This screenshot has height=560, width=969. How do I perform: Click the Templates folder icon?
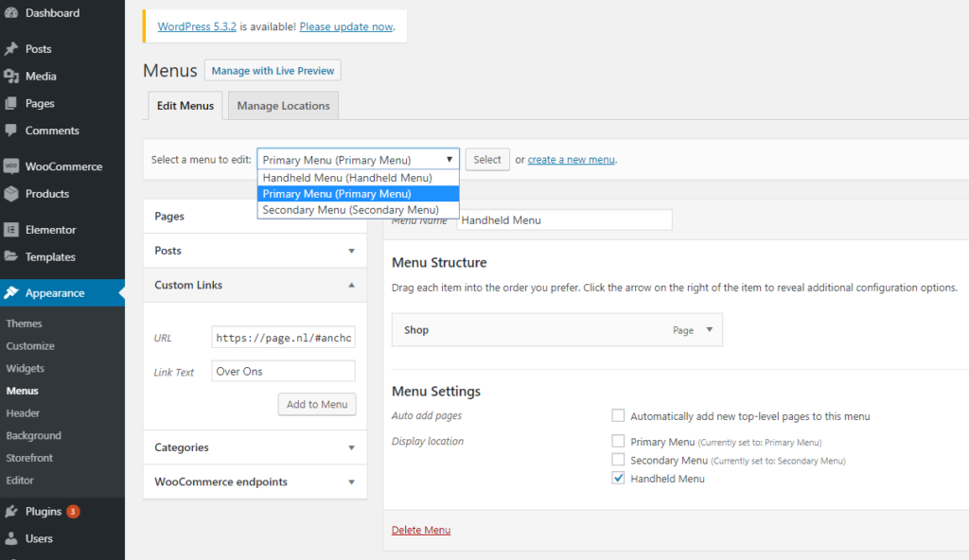[x=11, y=256]
